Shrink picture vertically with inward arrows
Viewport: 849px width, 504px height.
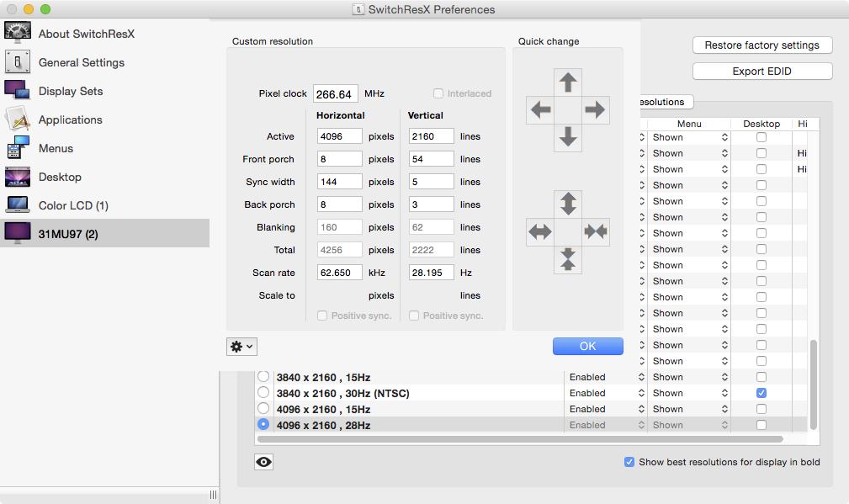tap(568, 259)
